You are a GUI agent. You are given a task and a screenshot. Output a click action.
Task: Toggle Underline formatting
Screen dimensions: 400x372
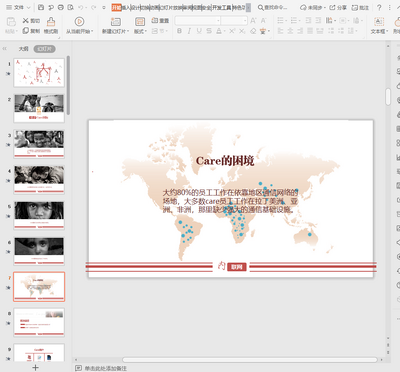199,31
